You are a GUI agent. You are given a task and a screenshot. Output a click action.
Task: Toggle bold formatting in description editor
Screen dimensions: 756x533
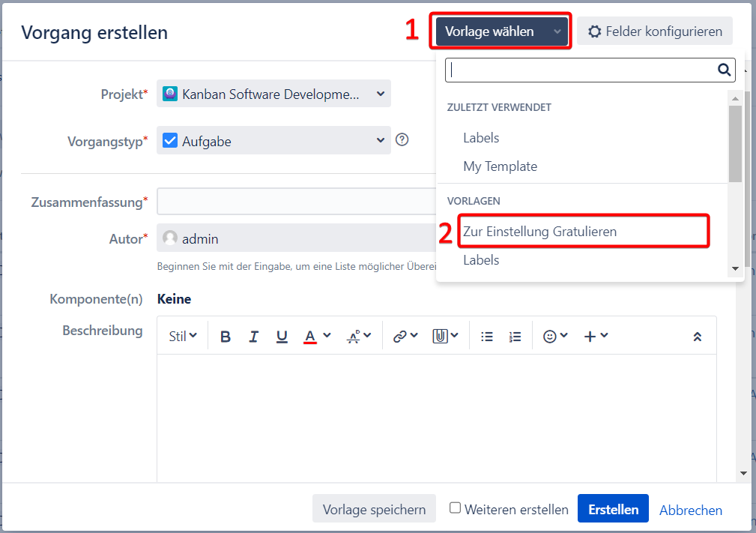point(226,337)
